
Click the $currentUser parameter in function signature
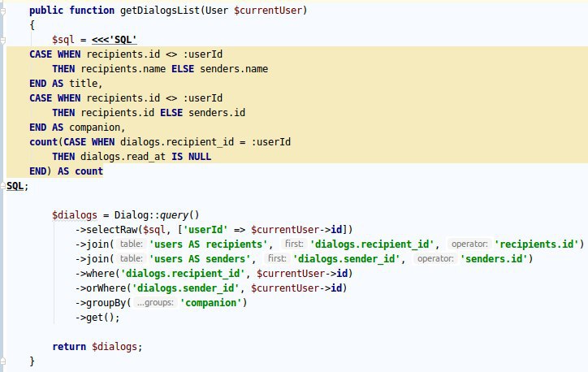268,11
